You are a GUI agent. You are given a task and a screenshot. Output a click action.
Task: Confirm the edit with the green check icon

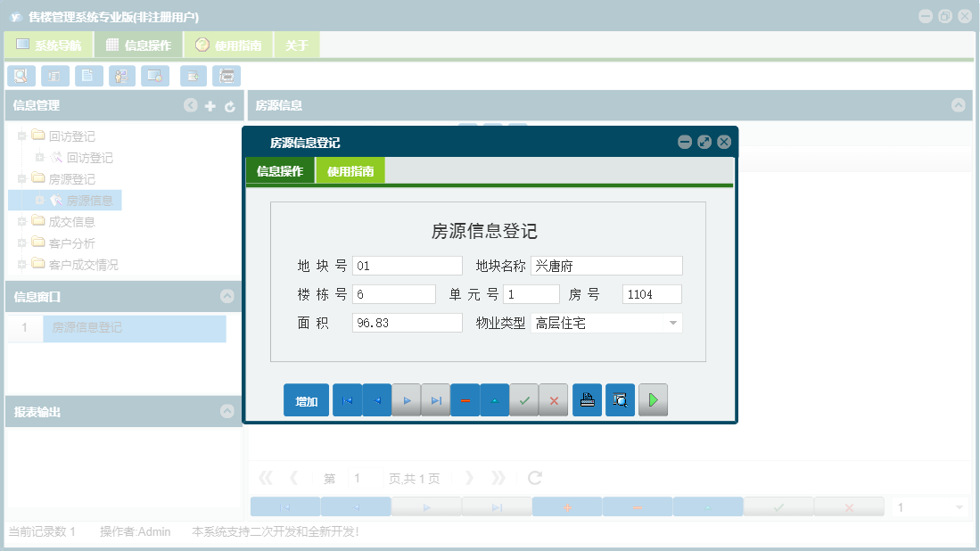coord(524,400)
